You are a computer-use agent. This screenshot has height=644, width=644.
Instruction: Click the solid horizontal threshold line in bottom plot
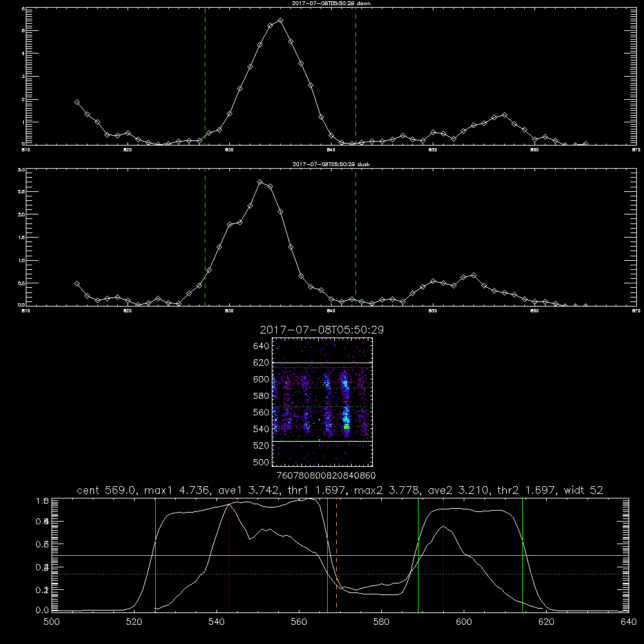pos(340,555)
